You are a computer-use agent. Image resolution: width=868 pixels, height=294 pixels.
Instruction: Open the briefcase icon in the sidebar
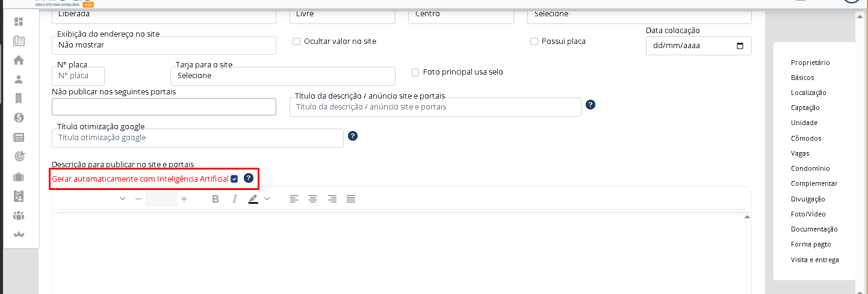coord(19,177)
